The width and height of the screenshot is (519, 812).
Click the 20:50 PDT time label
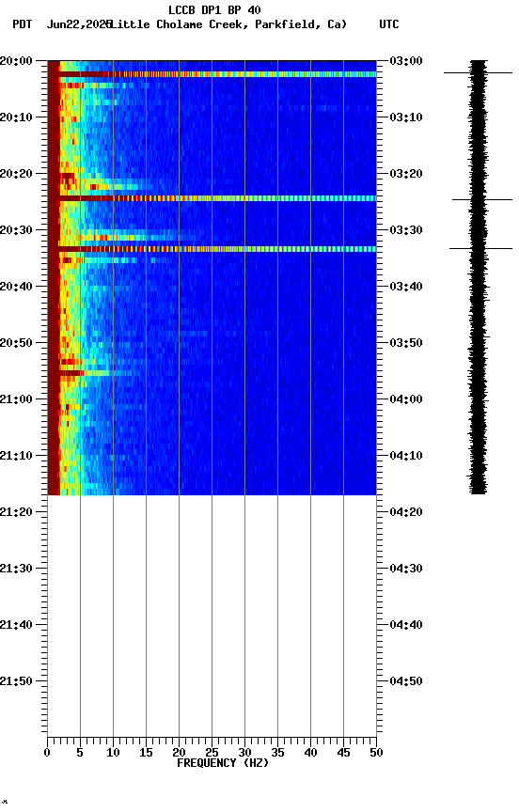click(x=16, y=343)
